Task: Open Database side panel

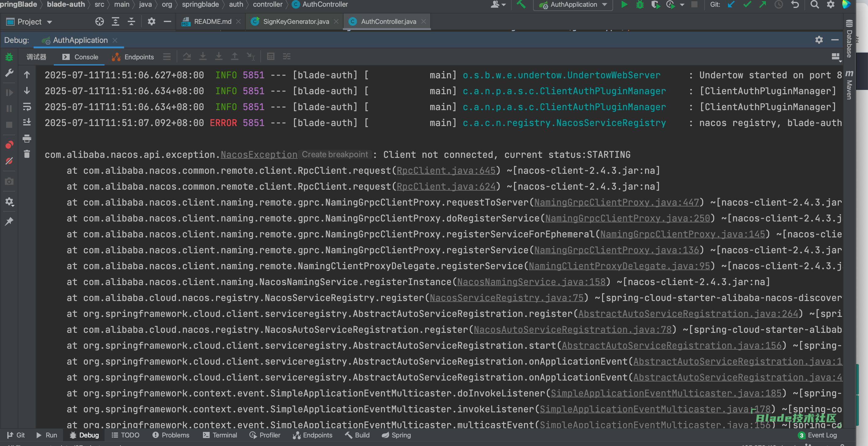Action: 849,39
